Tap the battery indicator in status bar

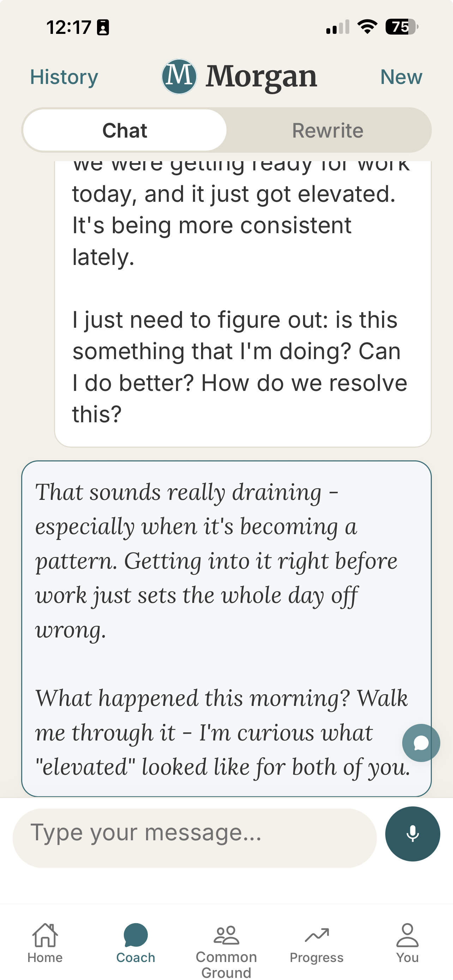pyautogui.click(x=401, y=27)
